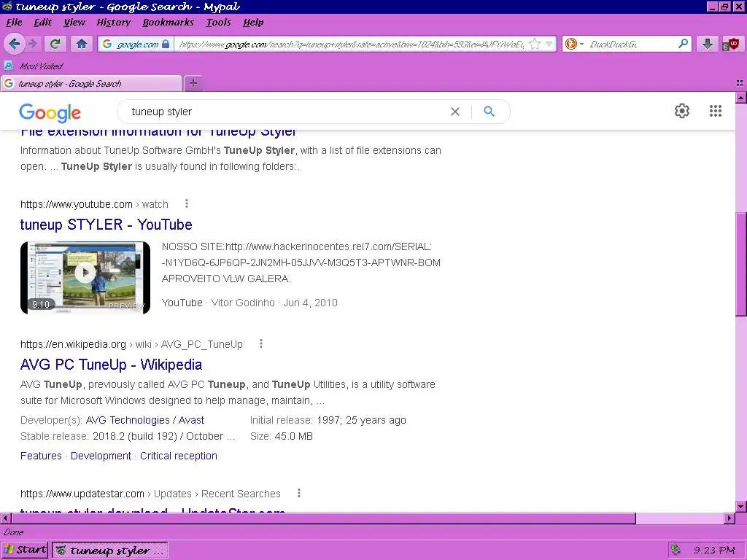The width and height of the screenshot is (747, 560).
Task: Open the File menu
Action: pos(14,23)
